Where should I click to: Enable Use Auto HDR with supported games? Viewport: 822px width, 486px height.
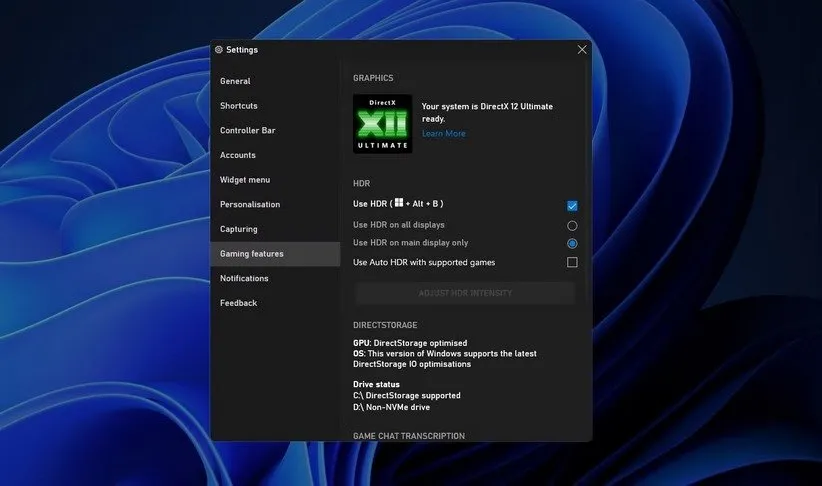tap(572, 262)
